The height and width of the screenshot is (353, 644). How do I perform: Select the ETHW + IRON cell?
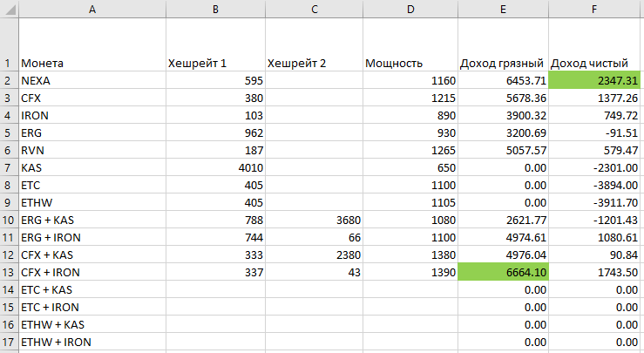[92, 342]
